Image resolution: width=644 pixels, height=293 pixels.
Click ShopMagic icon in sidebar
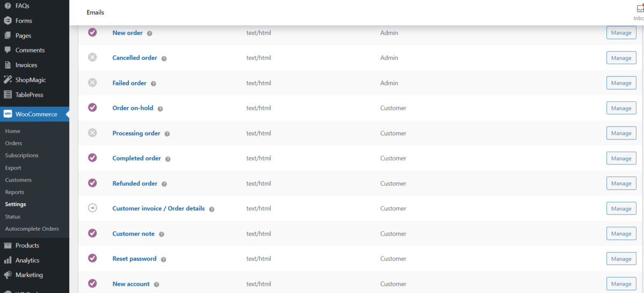point(8,80)
